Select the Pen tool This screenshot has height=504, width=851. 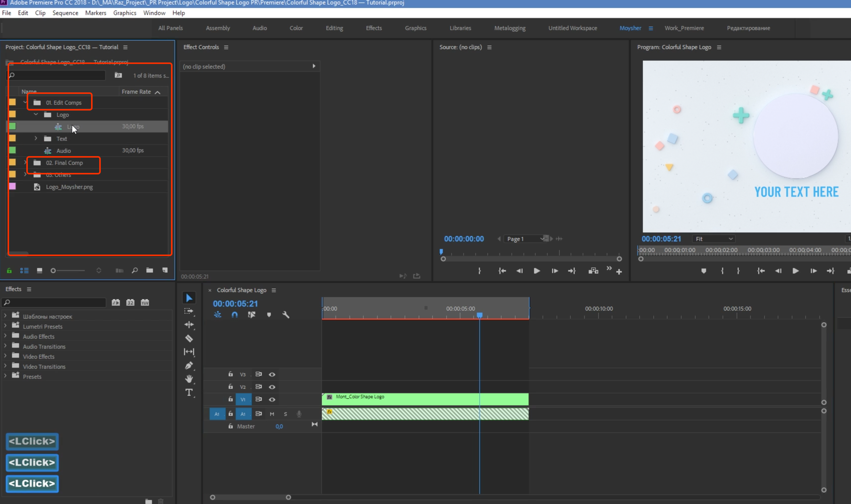pos(189,365)
